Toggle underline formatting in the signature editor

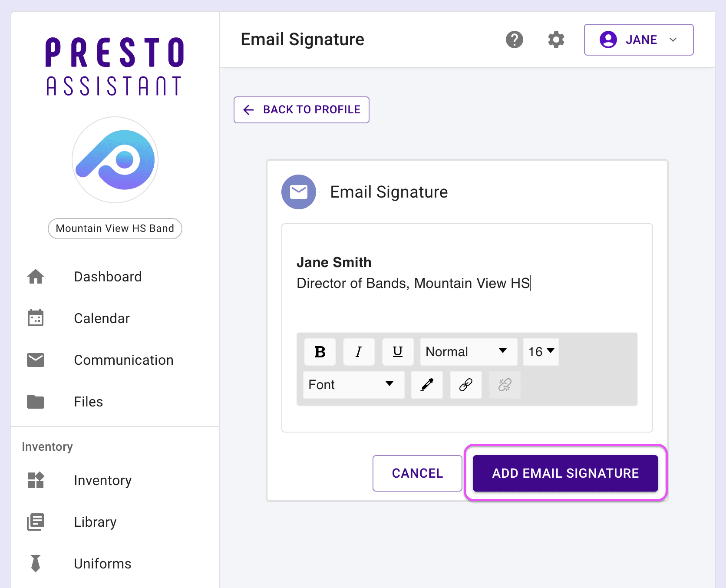(x=397, y=352)
